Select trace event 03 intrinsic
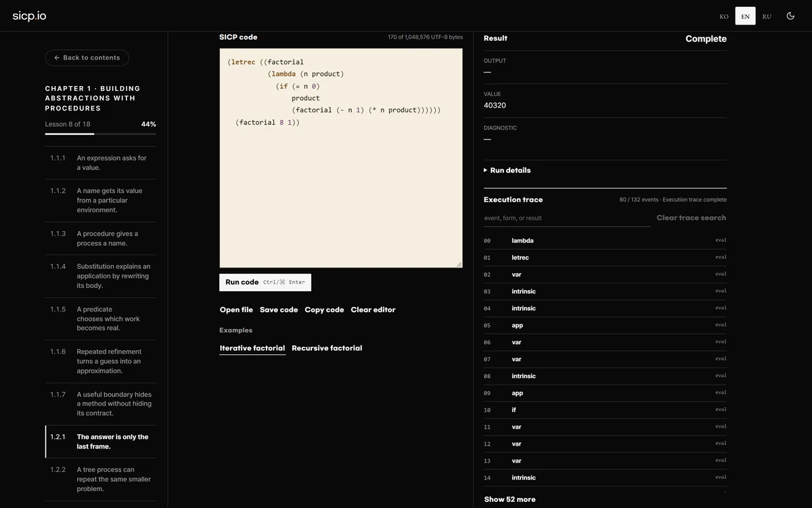The height and width of the screenshot is (508, 812). pos(605,291)
